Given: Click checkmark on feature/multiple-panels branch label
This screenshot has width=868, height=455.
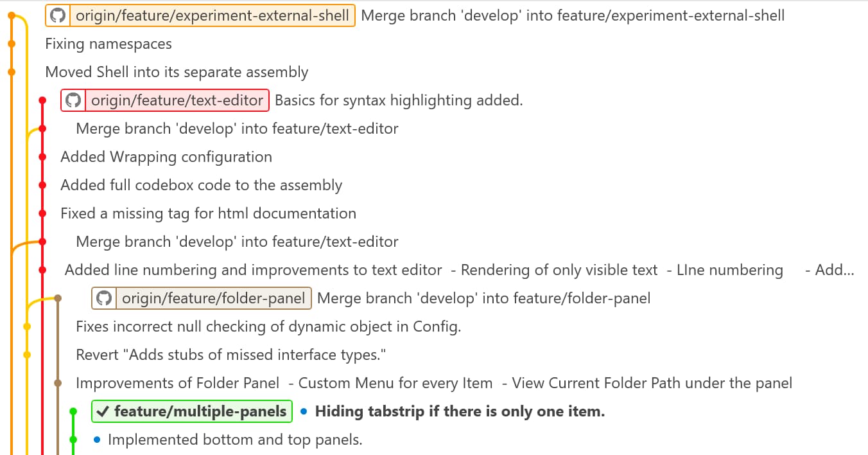Looking at the screenshot, I should pyautogui.click(x=102, y=411).
